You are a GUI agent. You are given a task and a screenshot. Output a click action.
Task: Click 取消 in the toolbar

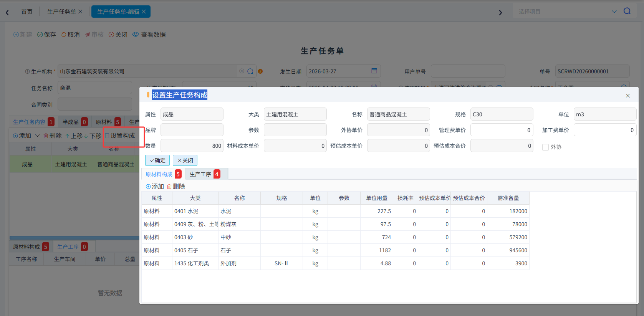pos(70,35)
